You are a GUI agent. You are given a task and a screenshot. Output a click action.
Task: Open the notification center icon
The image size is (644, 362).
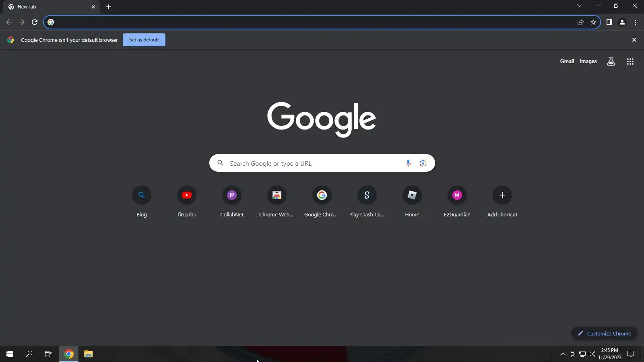coord(631,354)
